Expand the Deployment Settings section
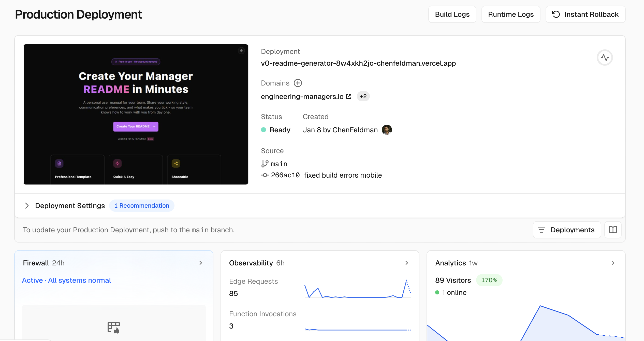This screenshot has width=644, height=341. 27,206
